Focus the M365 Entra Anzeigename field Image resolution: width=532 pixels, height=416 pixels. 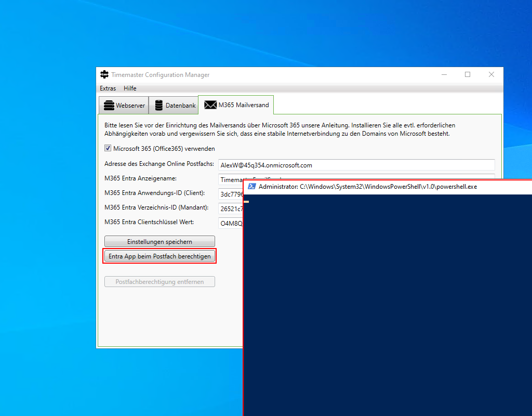tap(230, 180)
